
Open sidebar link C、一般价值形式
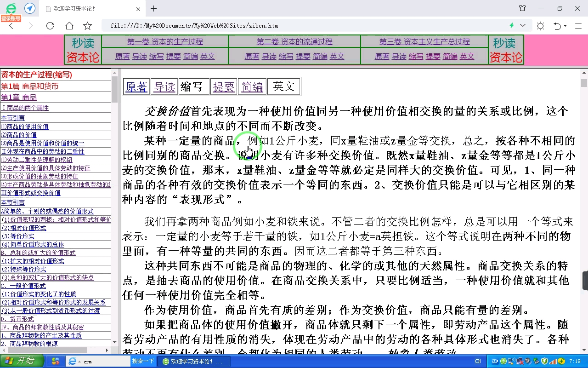(x=23, y=286)
